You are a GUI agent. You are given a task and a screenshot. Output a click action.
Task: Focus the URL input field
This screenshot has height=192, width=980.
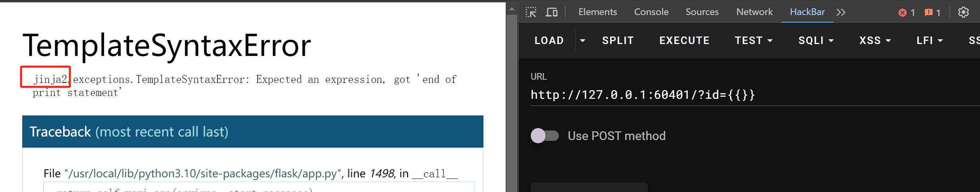pyautogui.click(x=755, y=95)
